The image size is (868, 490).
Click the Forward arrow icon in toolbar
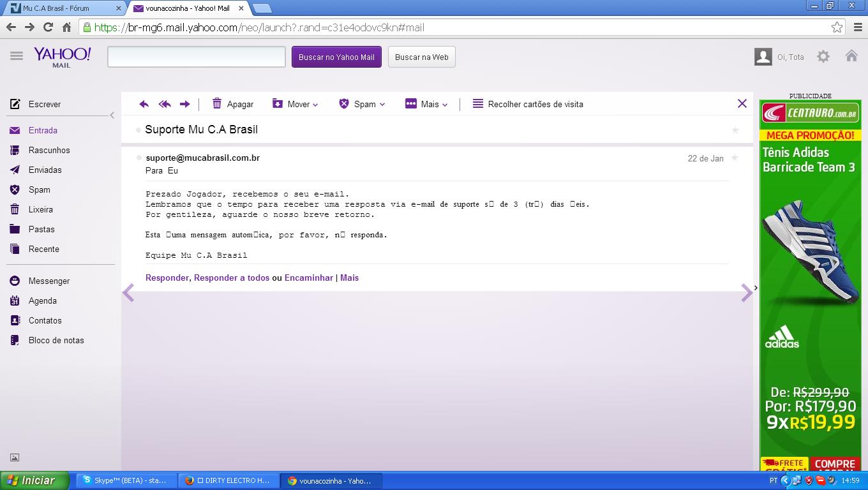pyautogui.click(x=185, y=104)
